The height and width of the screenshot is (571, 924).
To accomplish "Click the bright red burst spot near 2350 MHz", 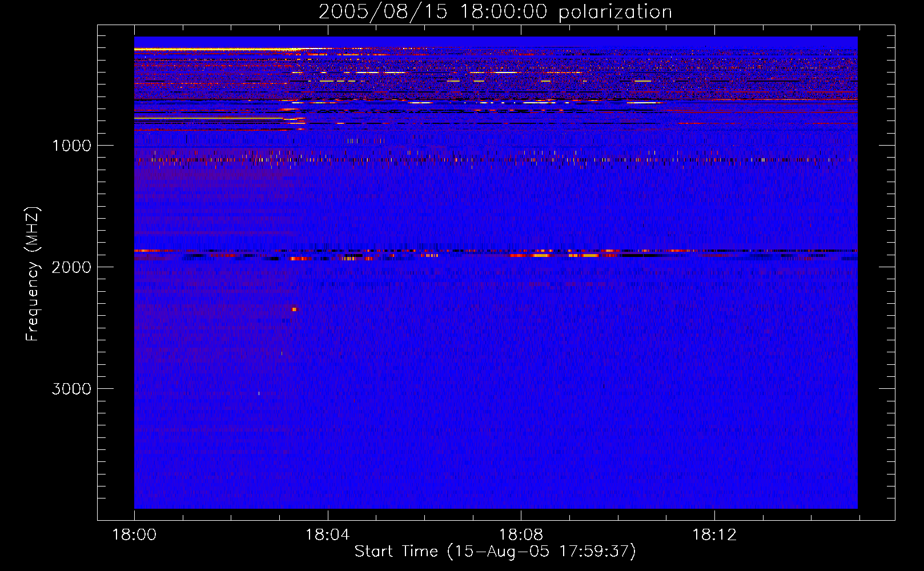I will (x=295, y=309).
